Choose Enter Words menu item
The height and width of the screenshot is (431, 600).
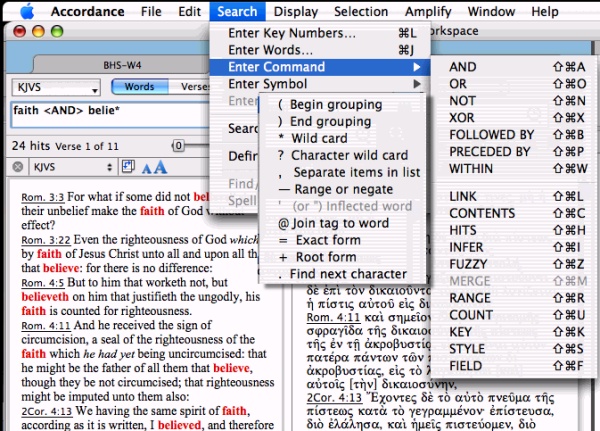click(x=320, y=50)
